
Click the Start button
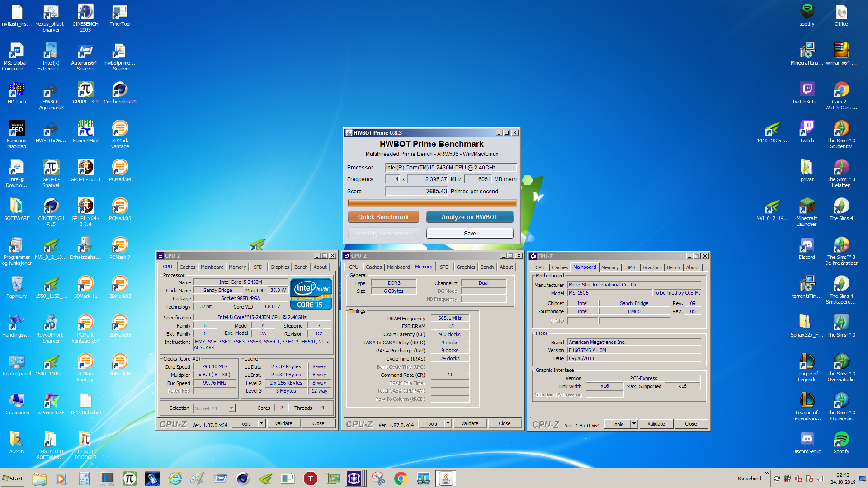click(x=13, y=479)
